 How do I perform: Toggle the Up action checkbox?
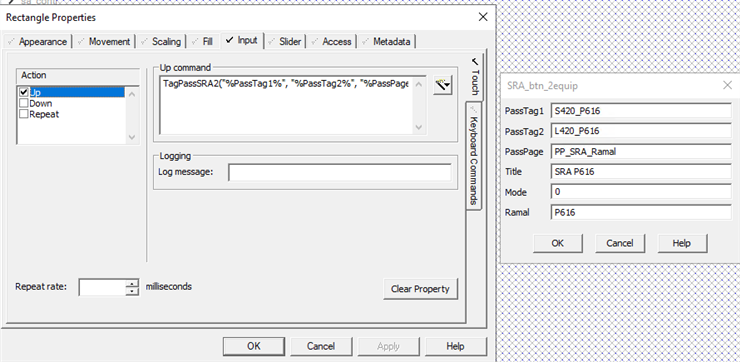click(24, 92)
